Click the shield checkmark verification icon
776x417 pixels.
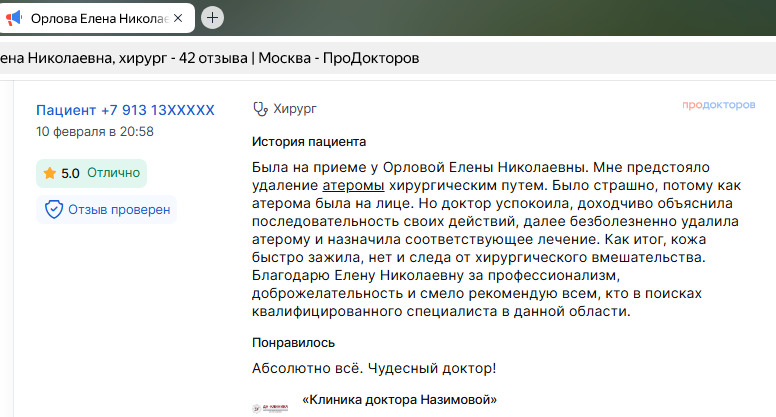click(x=54, y=209)
